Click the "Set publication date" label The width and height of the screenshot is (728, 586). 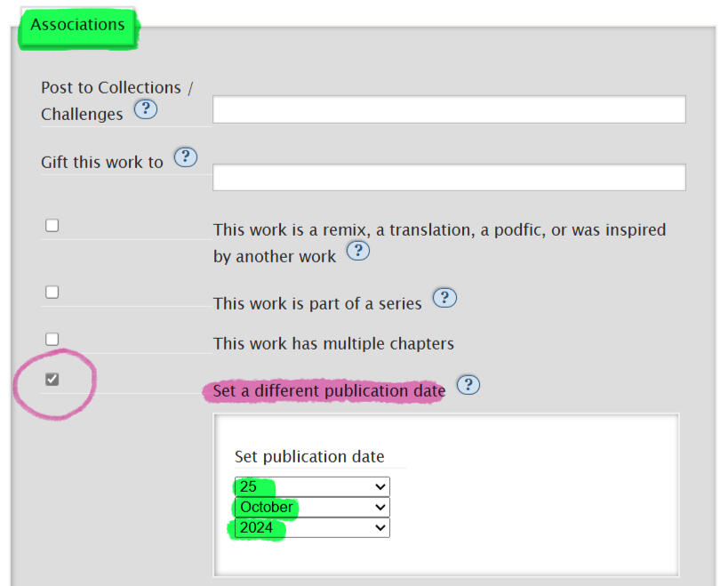click(309, 456)
